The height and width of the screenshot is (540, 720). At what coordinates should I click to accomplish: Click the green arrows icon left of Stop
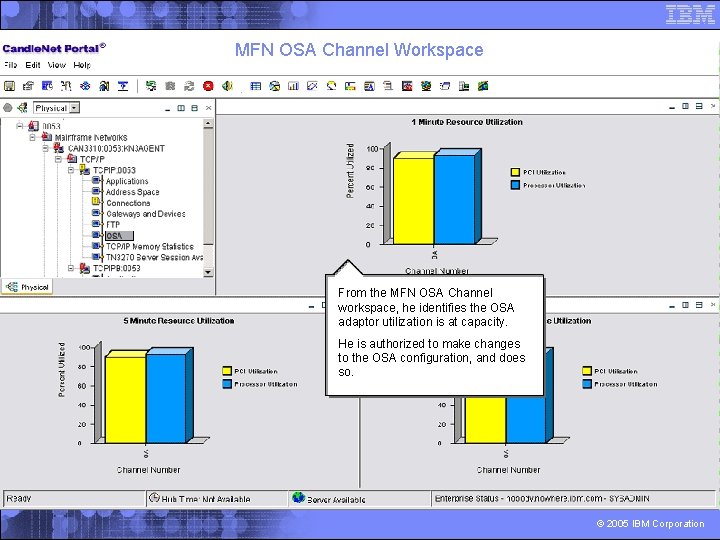click(x=151, y=86)
